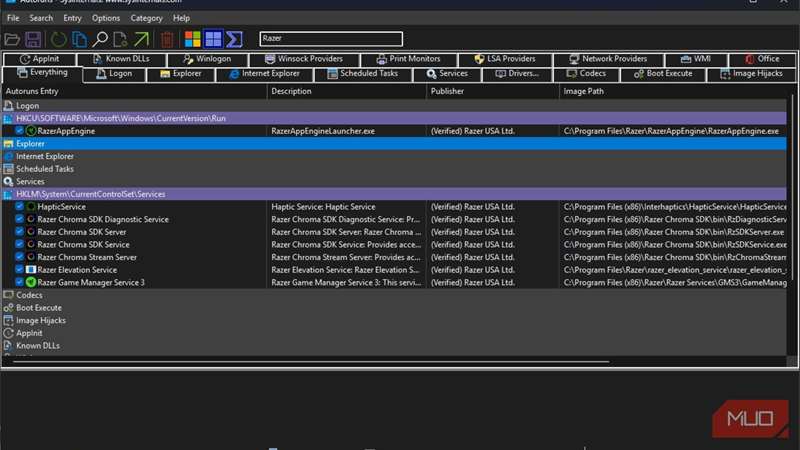The height and width of the screenshot is (450, 800).
Task: Click the colorful Microsoft logo filter icon
Action: [x=193, y=39]
